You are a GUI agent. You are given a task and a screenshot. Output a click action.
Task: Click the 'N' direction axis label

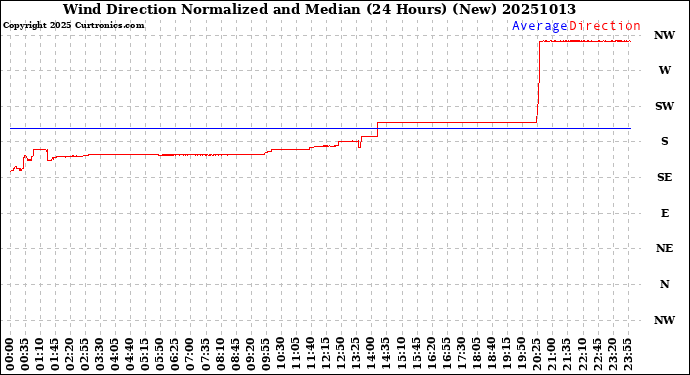tap(664, 284)
